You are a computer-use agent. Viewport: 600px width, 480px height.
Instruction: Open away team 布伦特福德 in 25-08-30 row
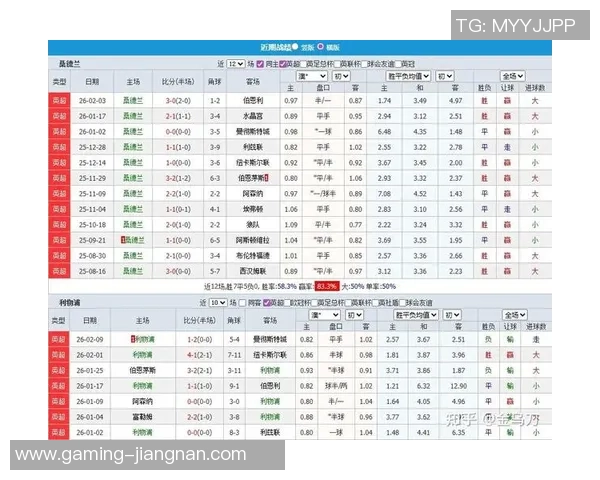253,256
